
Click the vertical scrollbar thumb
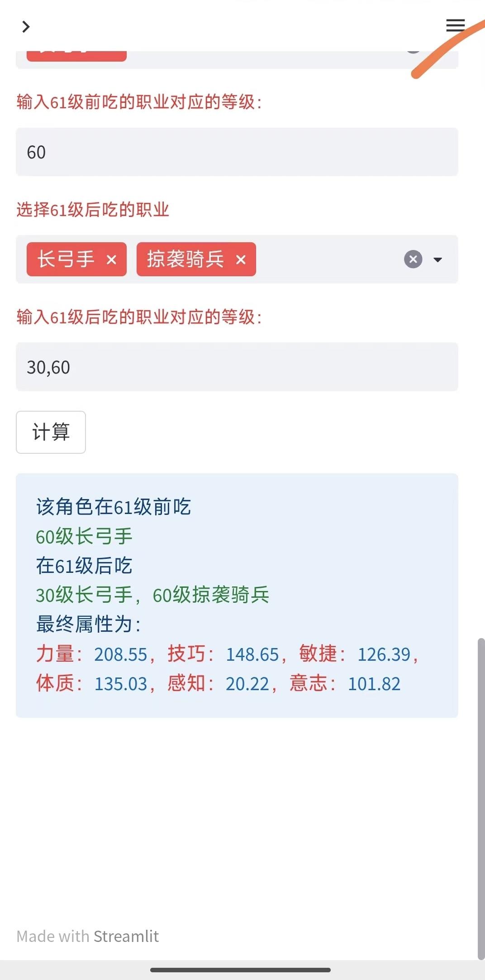coord(481,798)
